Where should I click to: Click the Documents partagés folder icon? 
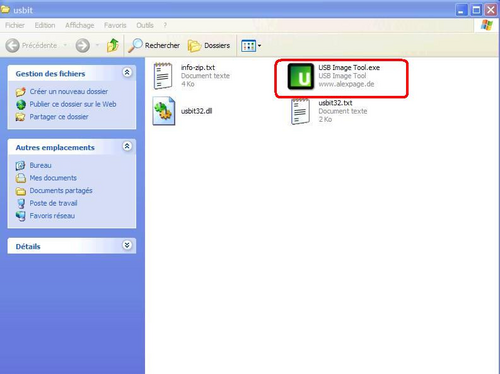tap(21, 191)
